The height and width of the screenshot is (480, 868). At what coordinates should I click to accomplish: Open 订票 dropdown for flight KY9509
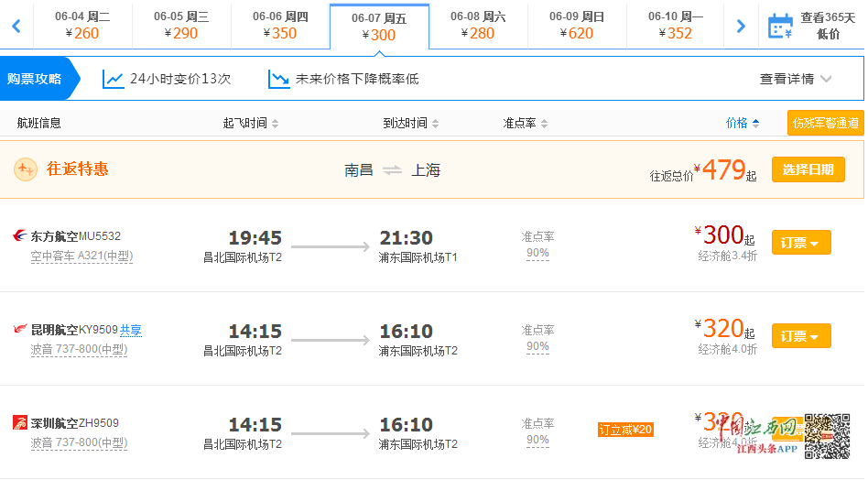click(x=801, y=336)
